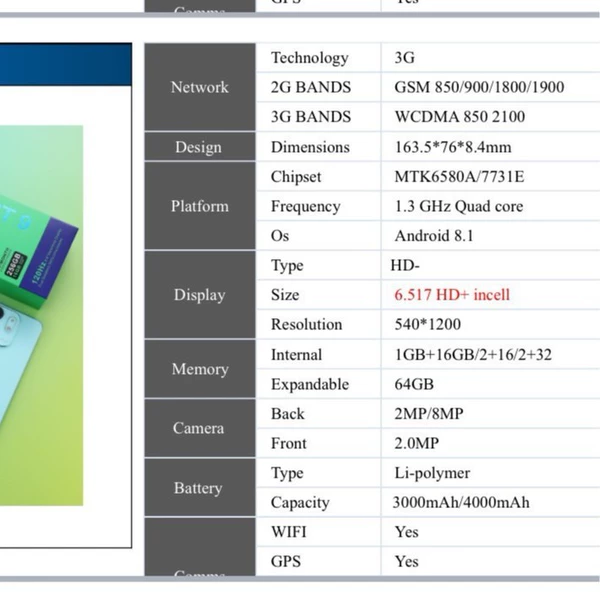The image size is (600, 600).
Task: Select the Li-polymer battery type value
Action: click(x=432, y=473)
